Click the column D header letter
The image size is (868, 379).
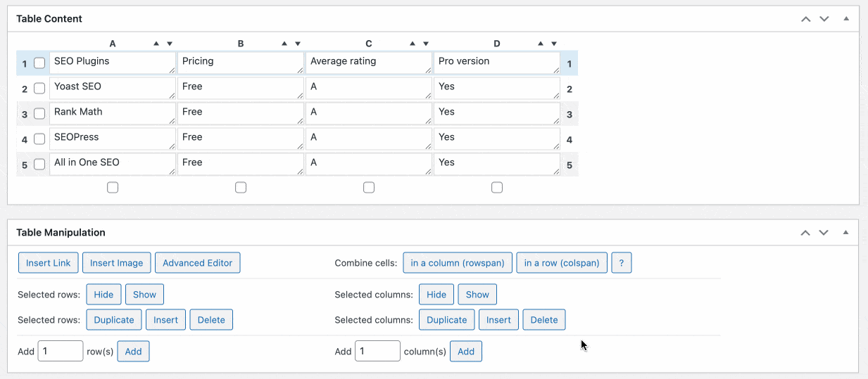[497, 44]
